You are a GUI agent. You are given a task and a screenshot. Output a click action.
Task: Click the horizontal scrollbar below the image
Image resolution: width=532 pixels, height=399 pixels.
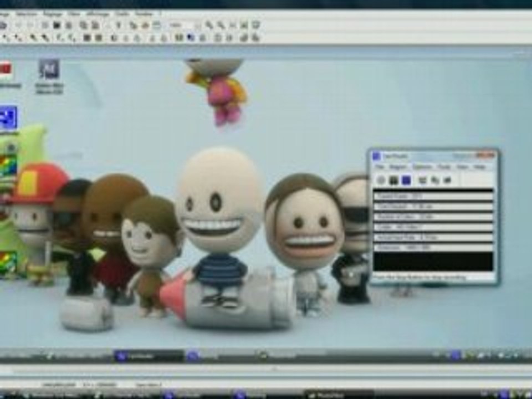[x=266, y=369]
